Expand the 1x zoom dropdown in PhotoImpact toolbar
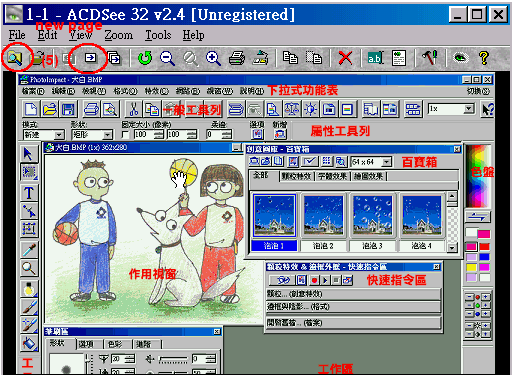512x375 pixels. pos(469,109)
